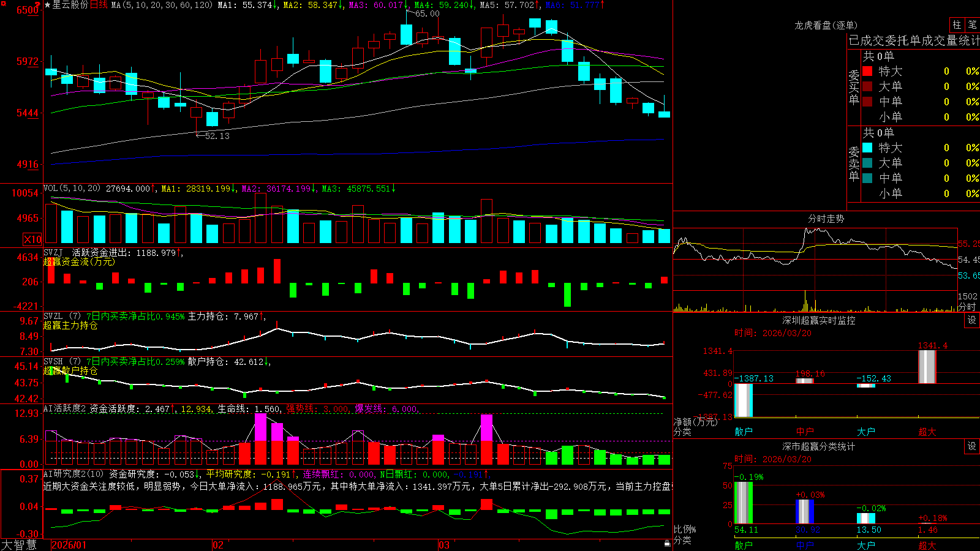Screen dimensions: 980x551
Task: Click the lock icon at the timeline's right end
Action: (668, 544)
